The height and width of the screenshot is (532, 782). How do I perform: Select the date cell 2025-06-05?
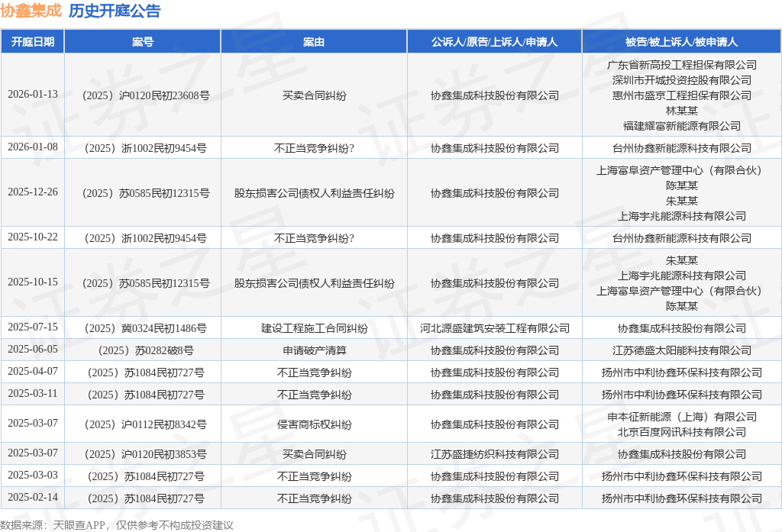[33, 350]
